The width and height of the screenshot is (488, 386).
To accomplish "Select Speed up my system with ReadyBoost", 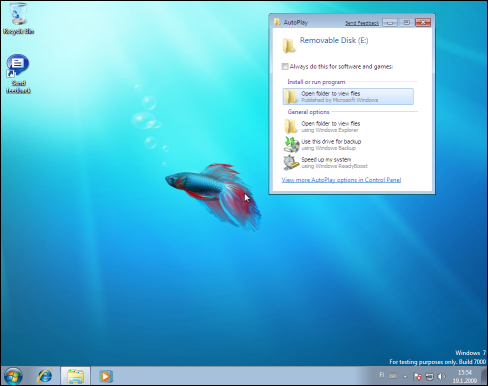I will (348, 162).
